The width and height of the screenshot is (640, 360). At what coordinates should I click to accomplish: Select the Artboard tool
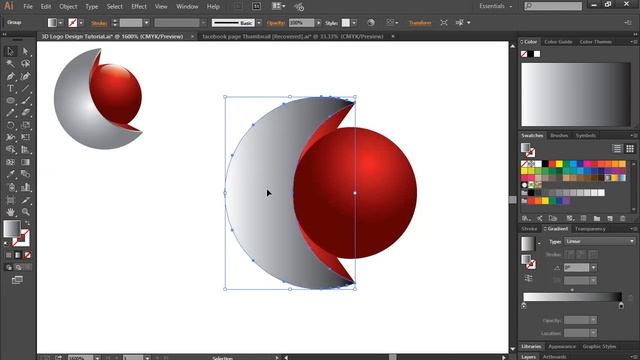10,200
